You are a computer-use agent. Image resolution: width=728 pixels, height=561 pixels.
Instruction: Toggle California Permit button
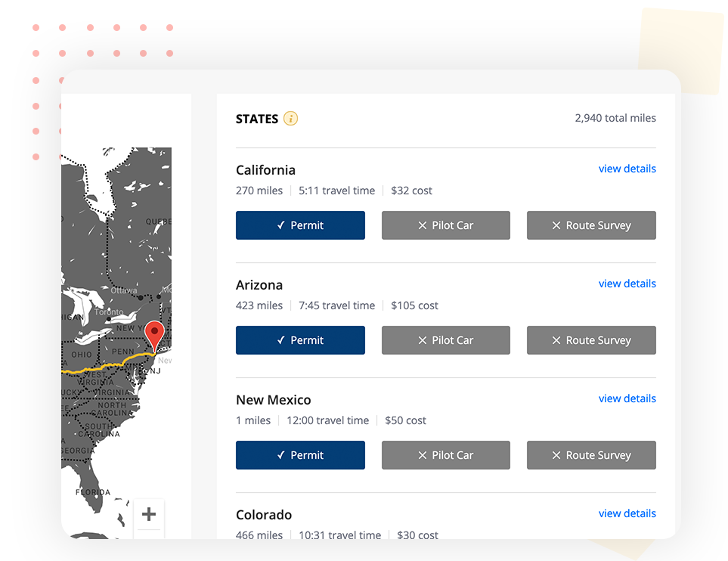coord(300,225)
